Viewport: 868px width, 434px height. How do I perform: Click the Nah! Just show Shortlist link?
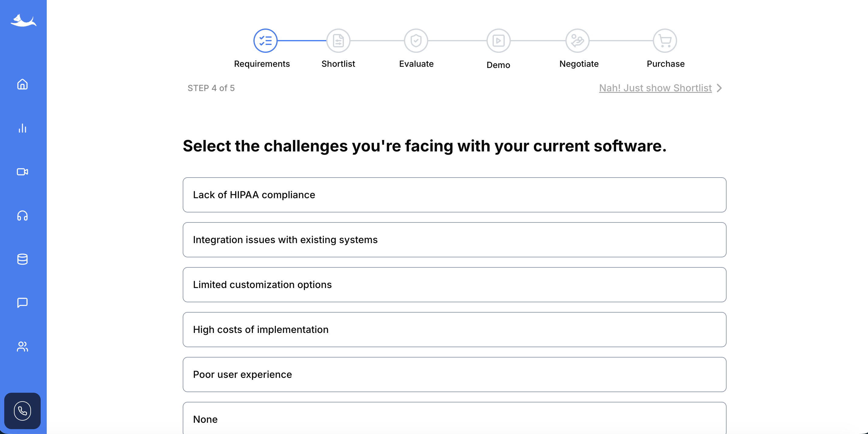point(655,88)
